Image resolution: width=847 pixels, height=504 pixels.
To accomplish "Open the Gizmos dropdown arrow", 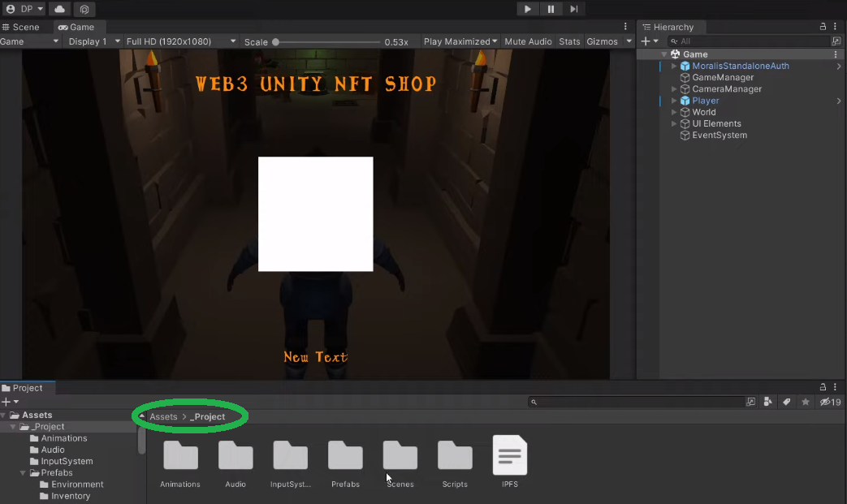I will point(629,41).
